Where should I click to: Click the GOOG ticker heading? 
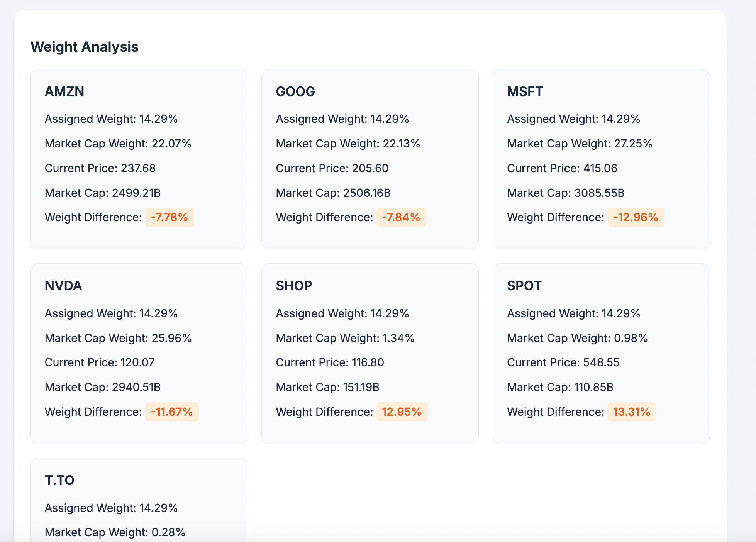pyautogui.click(x=295, y=91)
